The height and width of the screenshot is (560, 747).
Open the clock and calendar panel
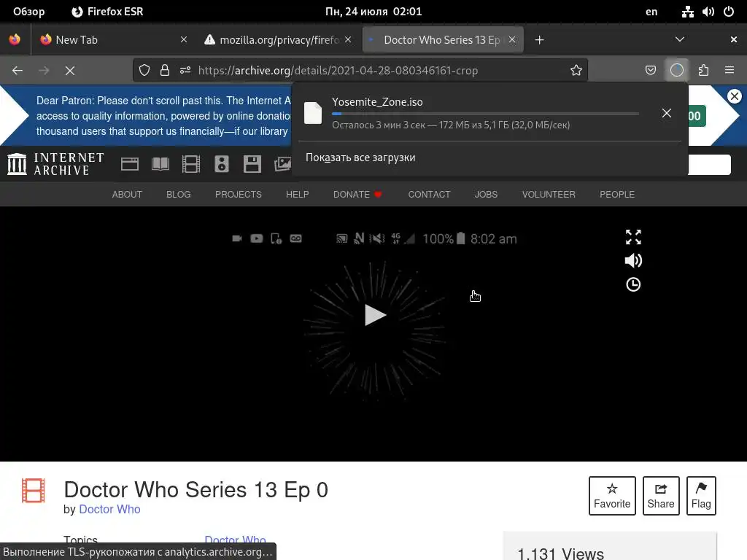click(373, 12)
